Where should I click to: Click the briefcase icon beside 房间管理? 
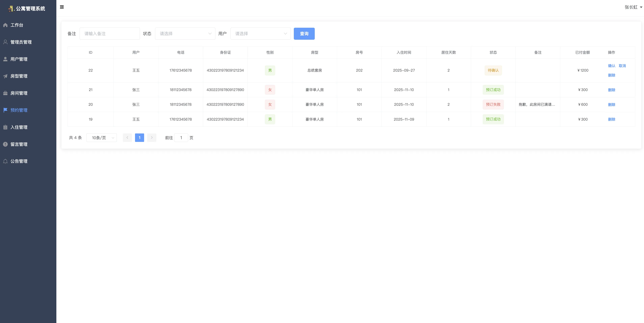[x=5, y=93]
